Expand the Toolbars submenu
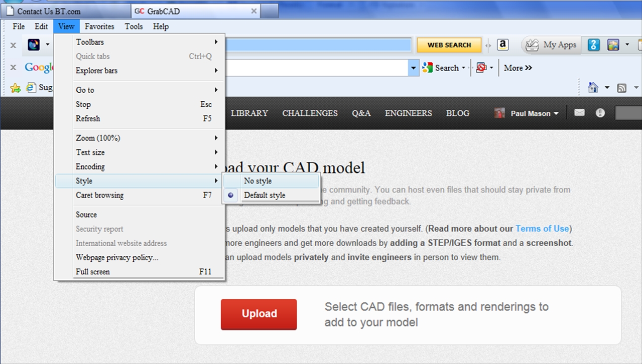Viewport: 642px width, 364px height. click(x=140, y=42)
